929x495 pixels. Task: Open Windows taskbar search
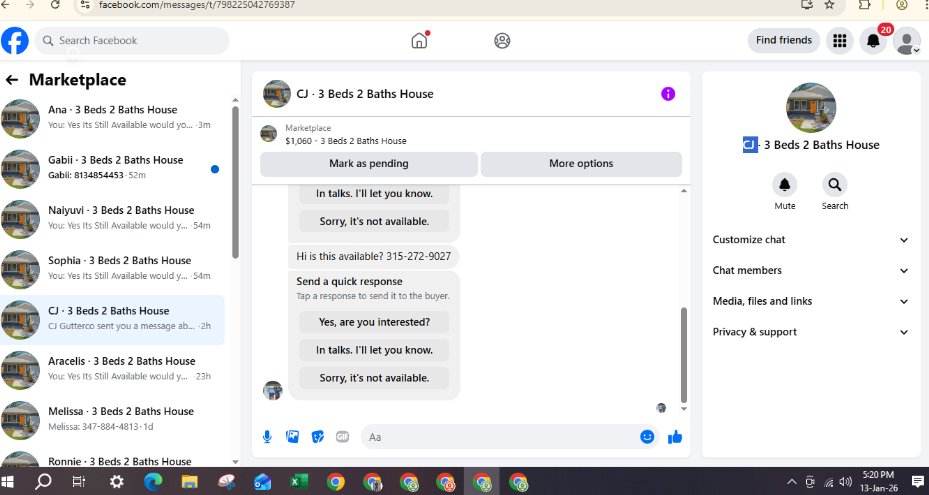(43, 481)
